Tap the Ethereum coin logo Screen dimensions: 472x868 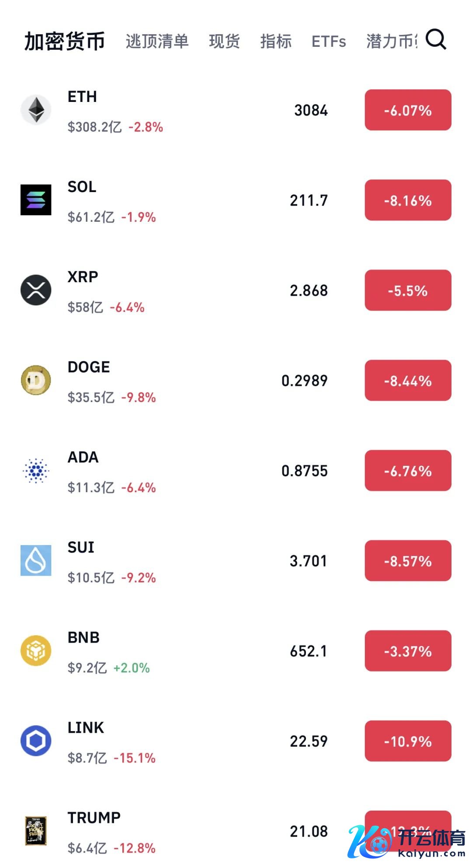36,110
